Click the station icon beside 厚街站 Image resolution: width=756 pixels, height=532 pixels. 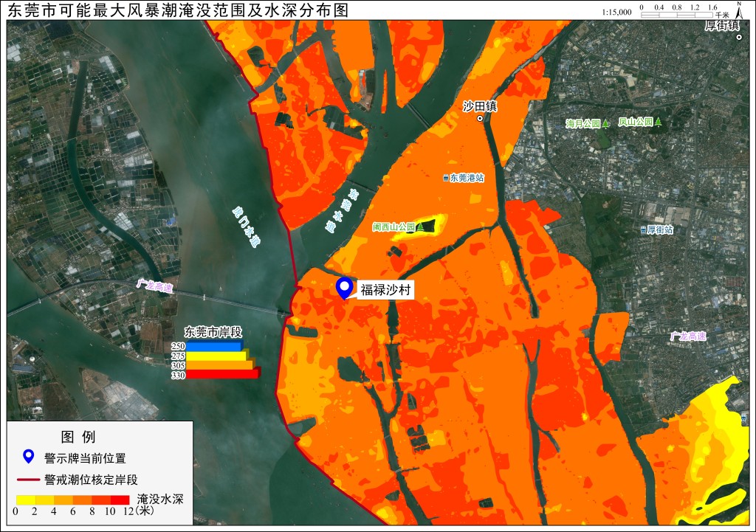(643, 230)
